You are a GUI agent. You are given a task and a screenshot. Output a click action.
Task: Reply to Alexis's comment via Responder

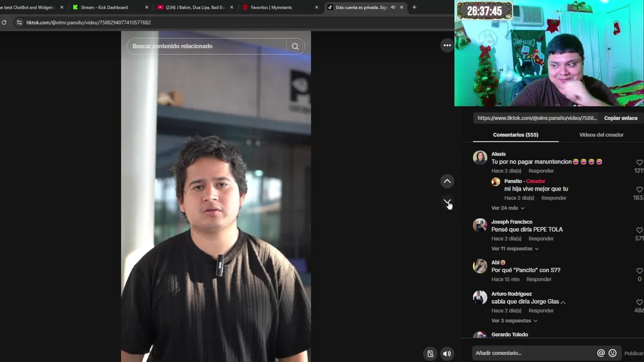click(x=541, y=171)
